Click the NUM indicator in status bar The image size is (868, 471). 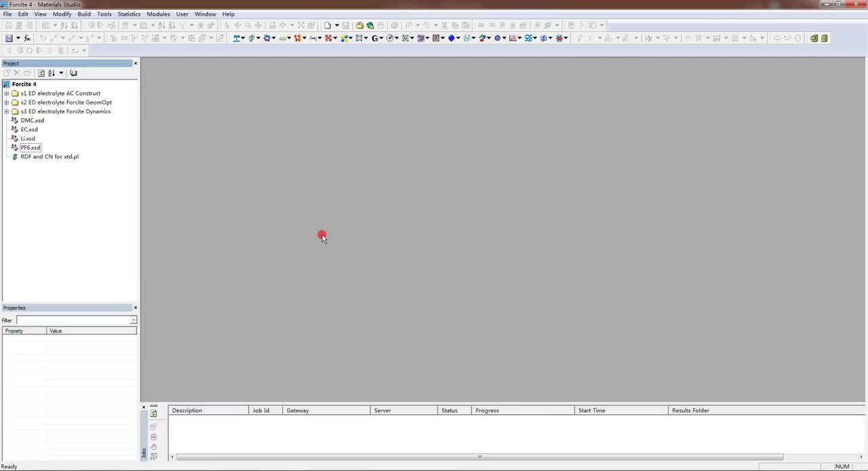coord(842,466)
